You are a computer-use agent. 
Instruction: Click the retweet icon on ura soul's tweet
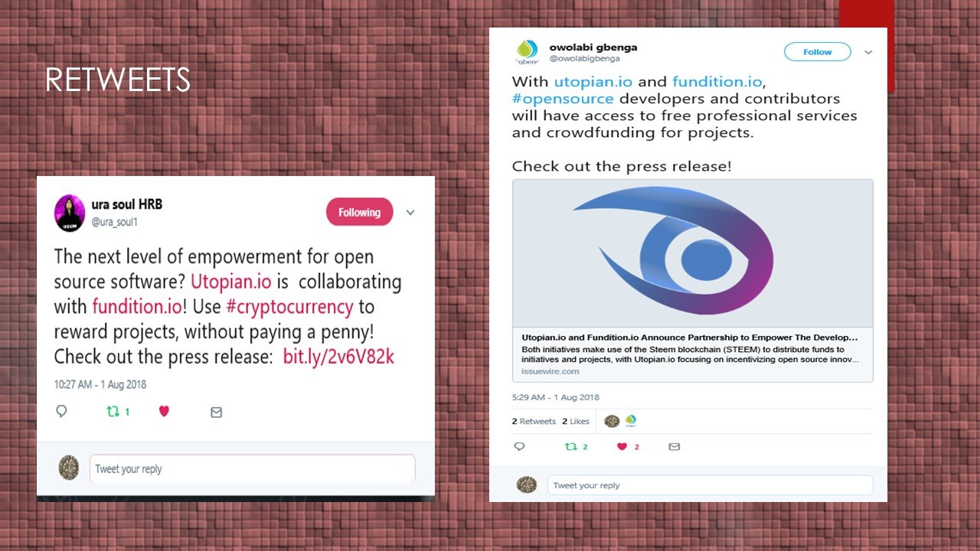tap(113, 412)
